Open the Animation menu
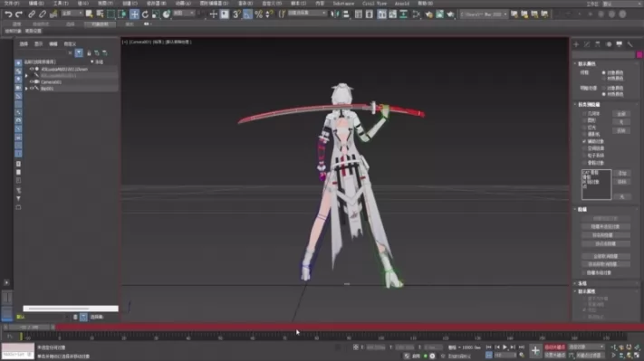This screenshot has height=361, width=644. (x=183, y=4)
